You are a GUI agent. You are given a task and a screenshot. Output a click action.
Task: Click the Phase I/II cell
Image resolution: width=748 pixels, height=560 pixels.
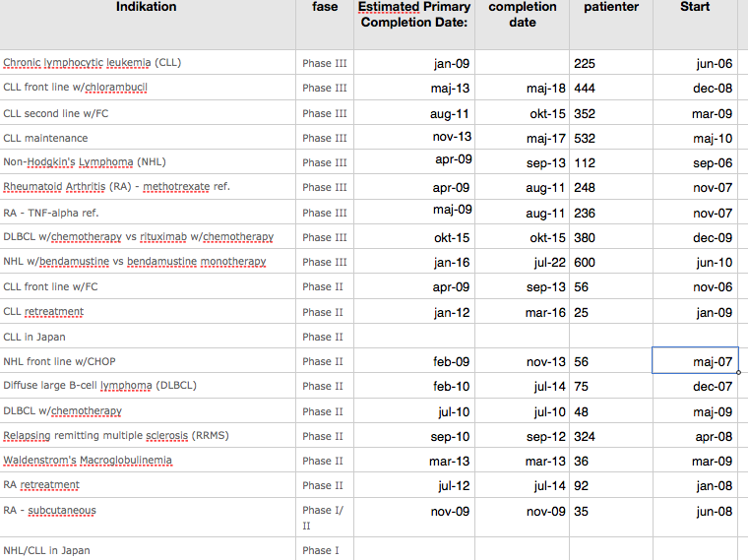click(325, 518)
